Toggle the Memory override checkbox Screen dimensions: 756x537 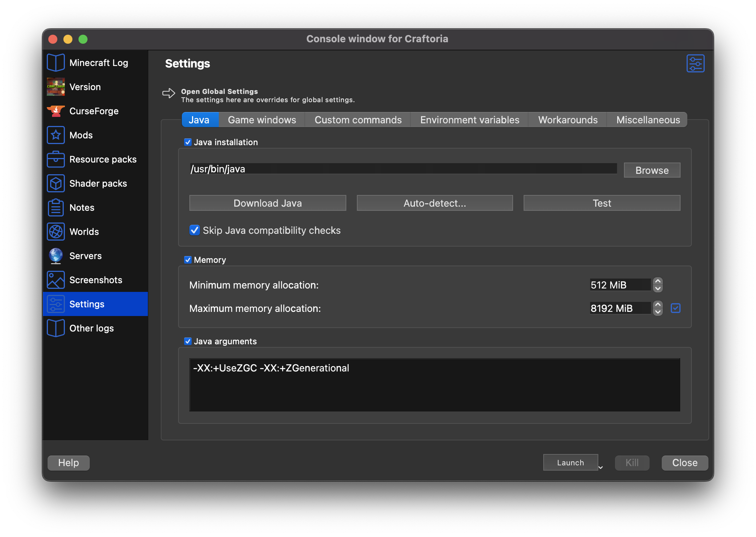point(188,260)
